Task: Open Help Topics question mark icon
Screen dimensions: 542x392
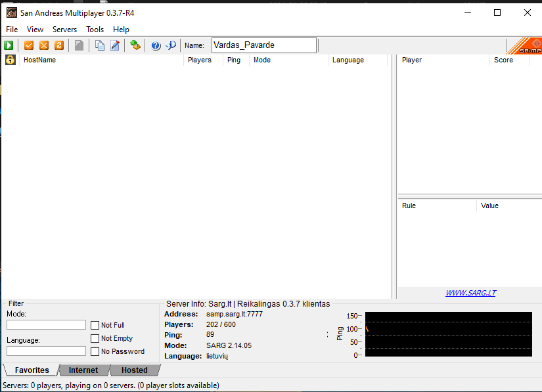Action: click(x=156, y=45)
